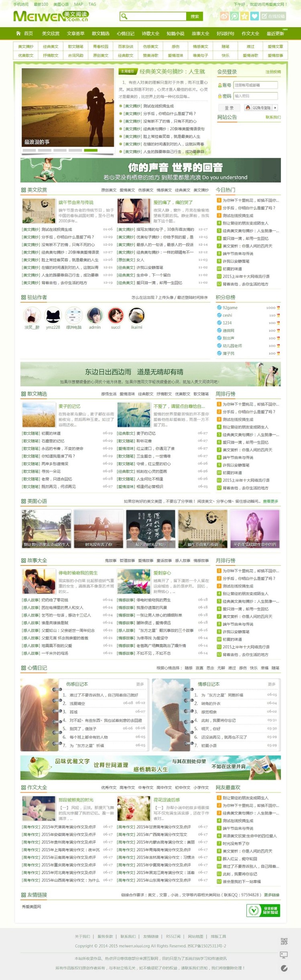The image size is (301, 980).
Task: Open the 古词风韵 sub-category tab
Action: click(x=75, y=55)
